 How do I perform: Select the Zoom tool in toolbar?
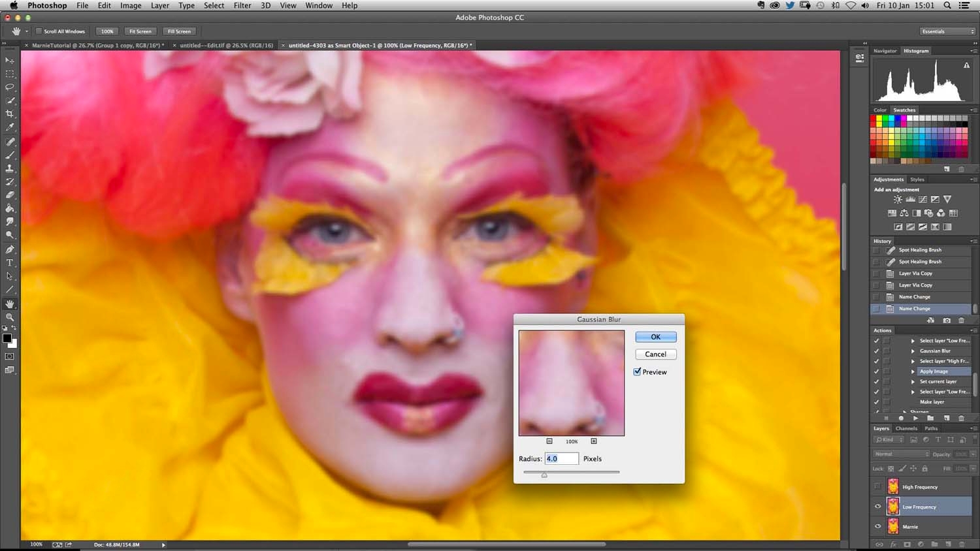click(10, 317)
